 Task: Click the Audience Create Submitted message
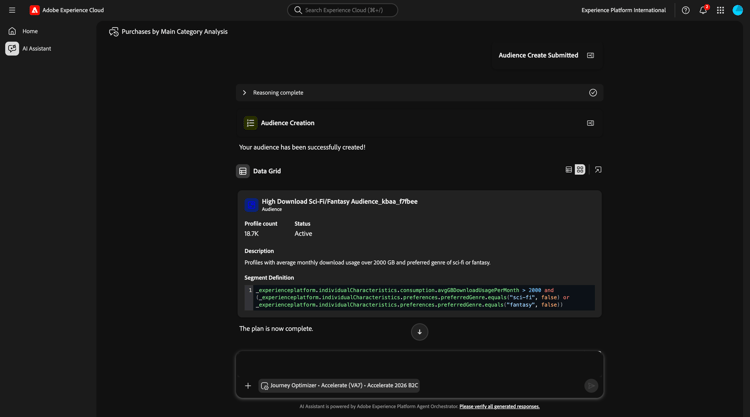[538, 55]
